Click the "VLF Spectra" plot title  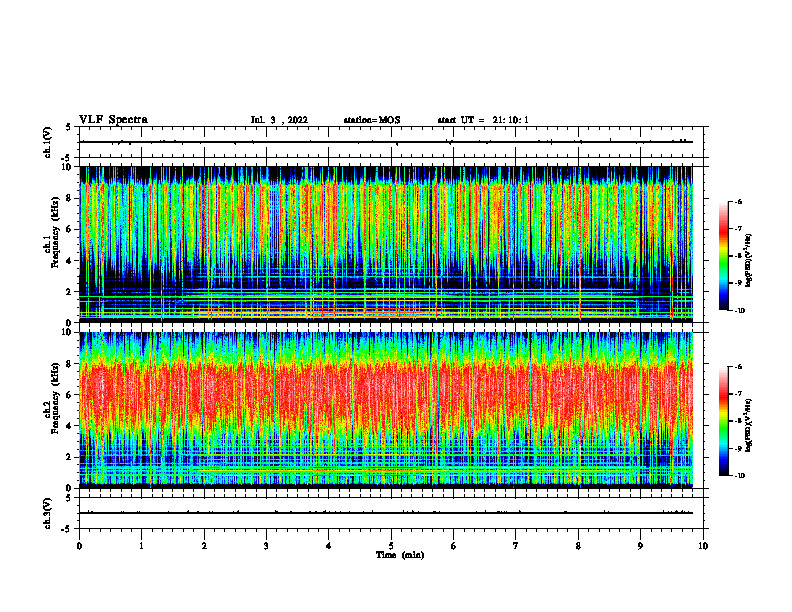[x=113, y=120]
